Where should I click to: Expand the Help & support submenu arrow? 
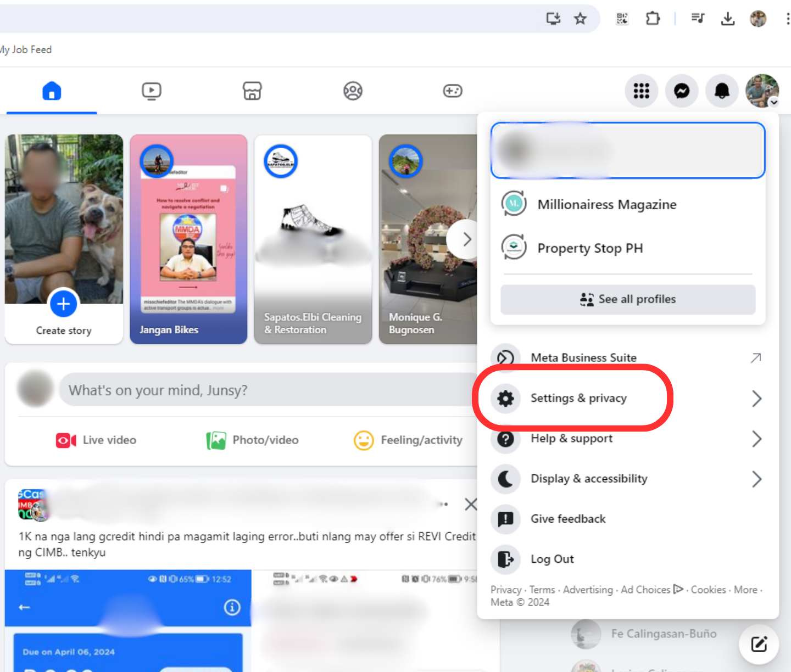tap(756, 439)
